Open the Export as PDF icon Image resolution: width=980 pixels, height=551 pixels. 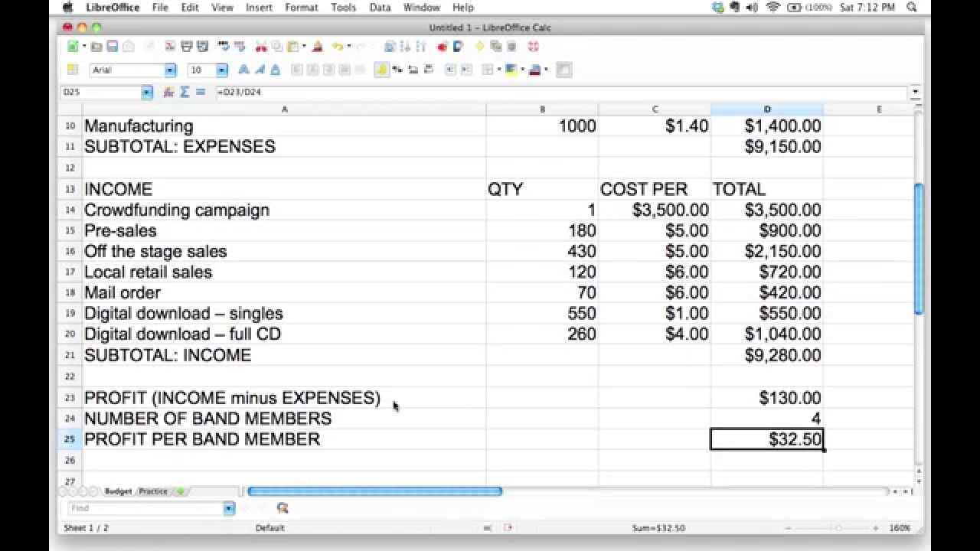pos(171,46)
